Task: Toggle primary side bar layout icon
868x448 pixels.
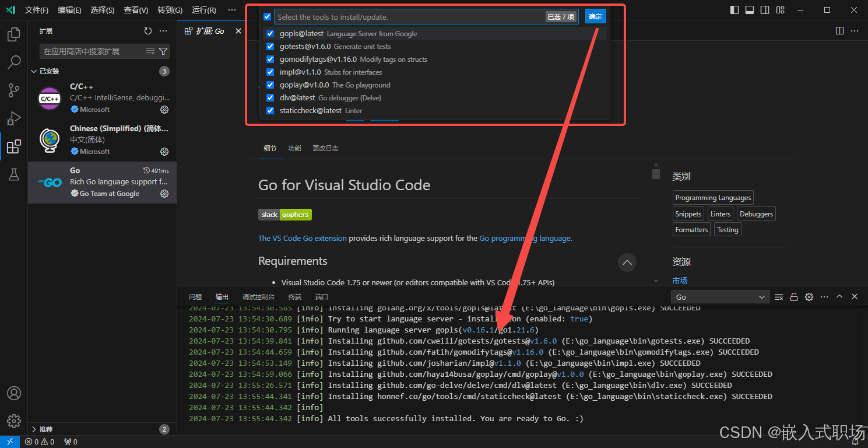Action: pos(735,10)
